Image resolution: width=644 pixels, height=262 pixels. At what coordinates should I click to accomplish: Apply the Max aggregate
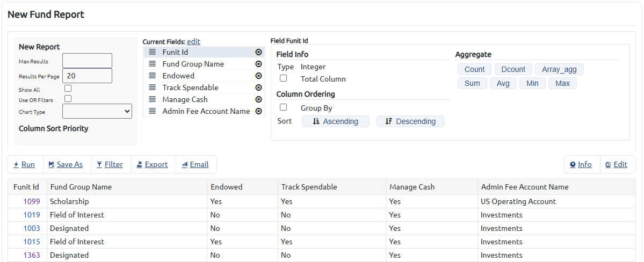click(563, 83)
